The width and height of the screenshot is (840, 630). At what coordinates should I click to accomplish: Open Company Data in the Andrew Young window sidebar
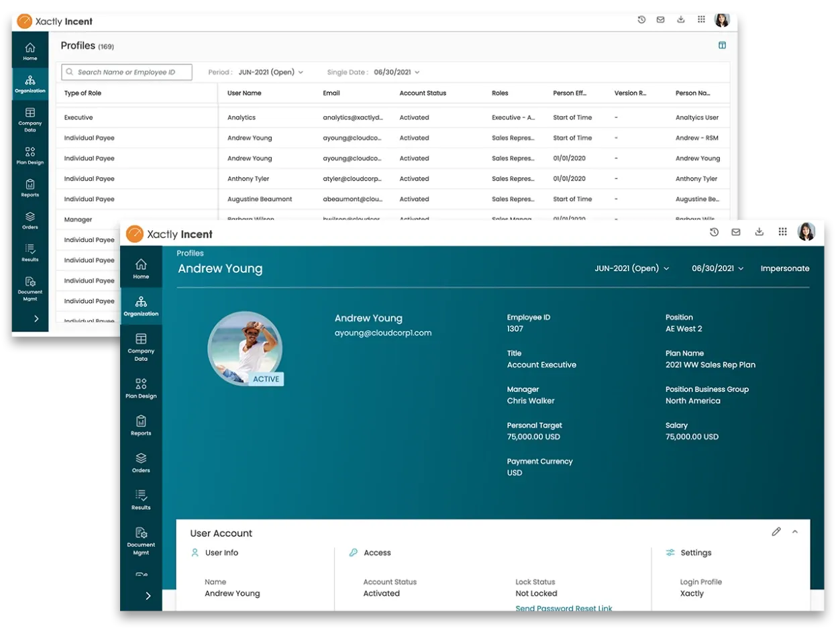click(141, 347)
